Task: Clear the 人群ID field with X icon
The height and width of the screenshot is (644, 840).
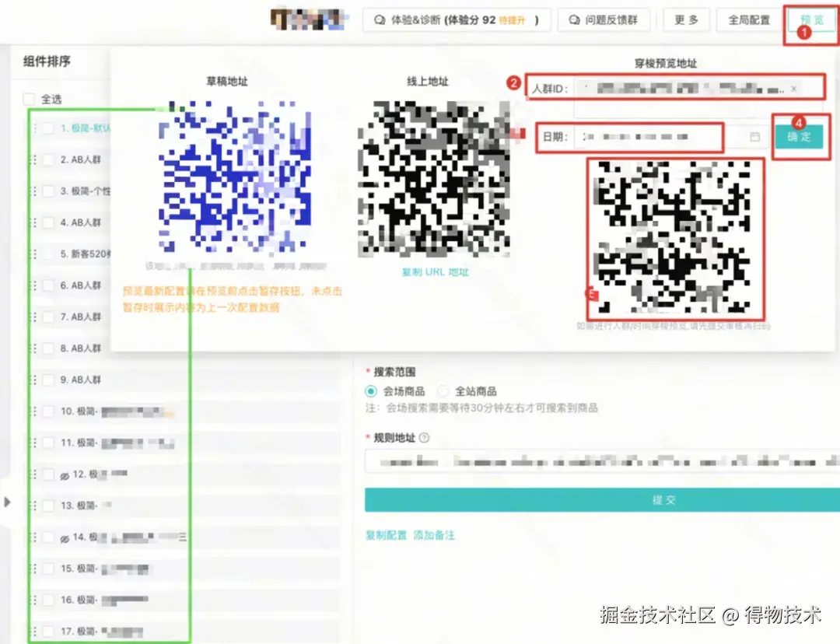Action: (793, 89)
